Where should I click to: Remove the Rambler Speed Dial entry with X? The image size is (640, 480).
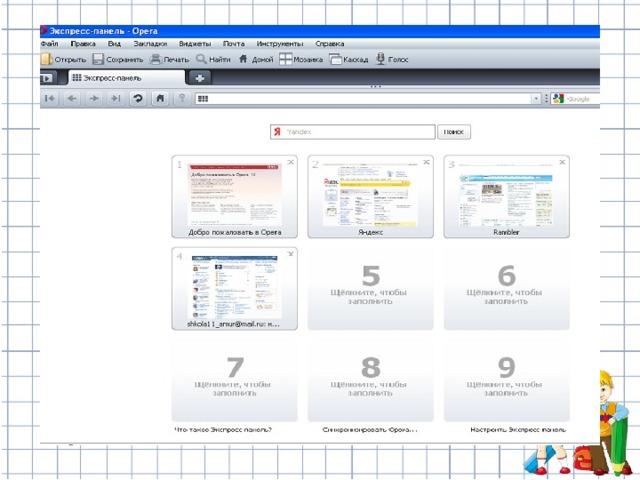(x=562, y=162)
